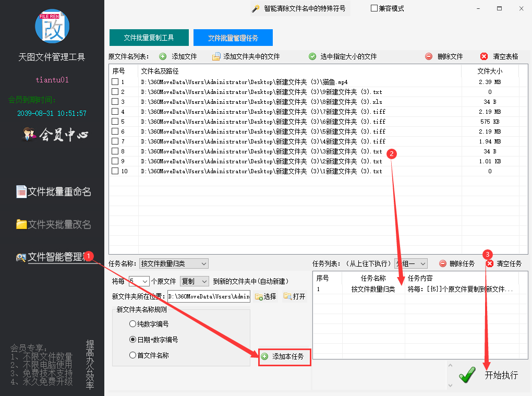The height and width of the screenshot is (396, 532).
Task: Open the 复制 action dropdown
Action: 194,281
